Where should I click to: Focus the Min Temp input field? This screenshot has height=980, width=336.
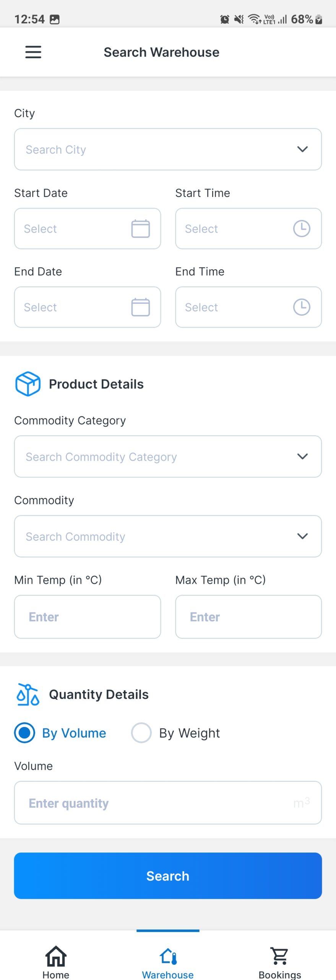(x=88, y=617)
